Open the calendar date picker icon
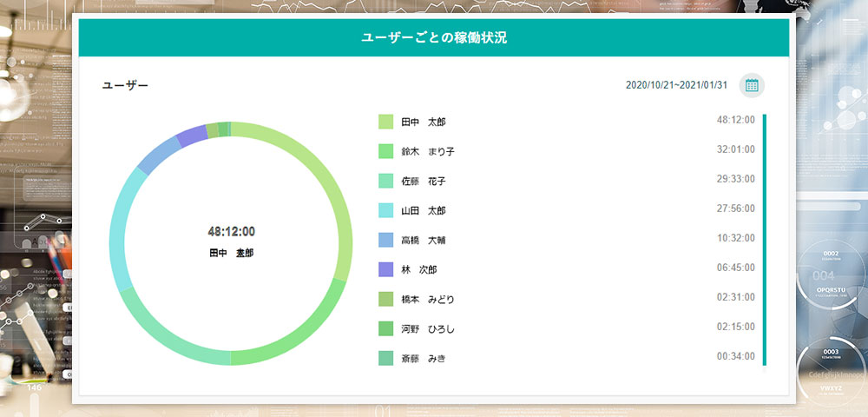Viewport: 868px width, 417px height. point(752,85)
